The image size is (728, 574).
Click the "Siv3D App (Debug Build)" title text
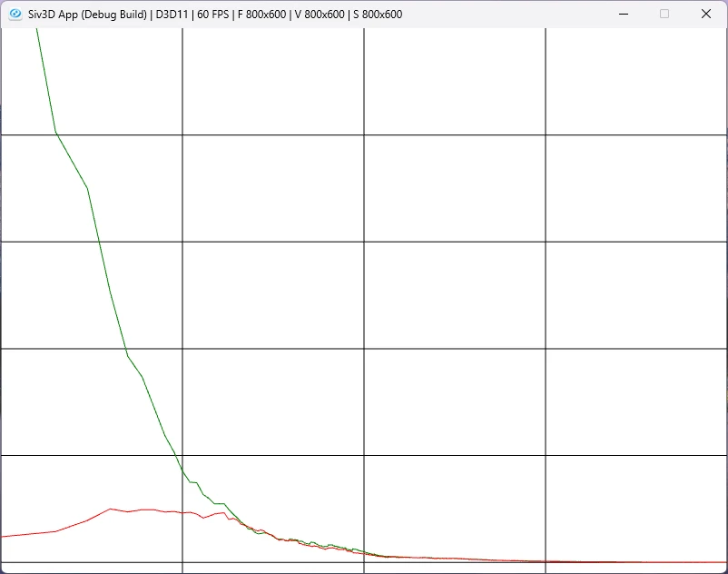[87, 15]
